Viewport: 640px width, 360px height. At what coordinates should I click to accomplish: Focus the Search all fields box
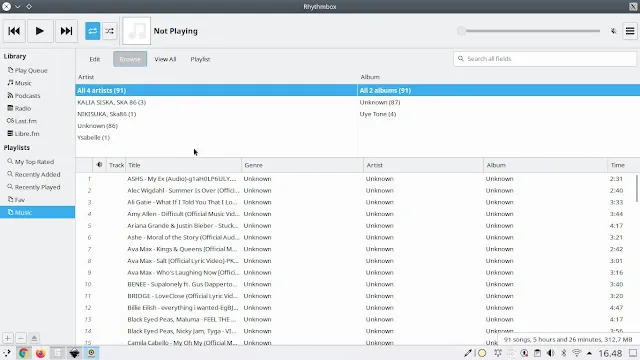(544, 59)
